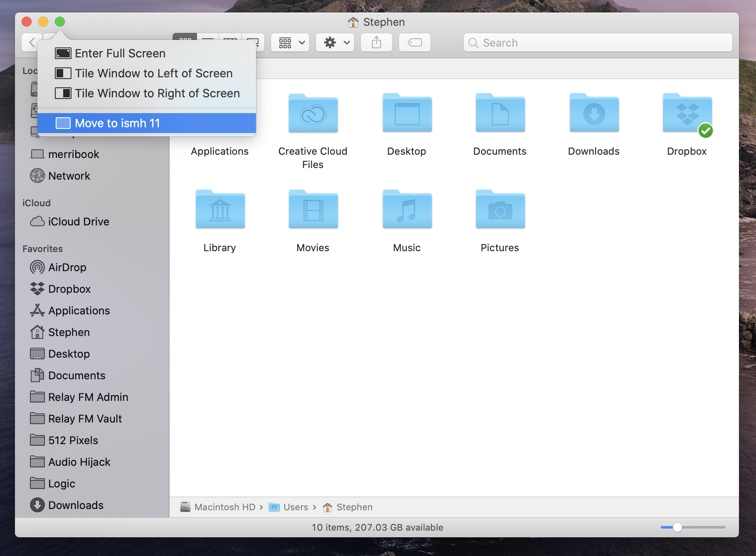Click the Edit Tags toolbar icon

(414, 42)
